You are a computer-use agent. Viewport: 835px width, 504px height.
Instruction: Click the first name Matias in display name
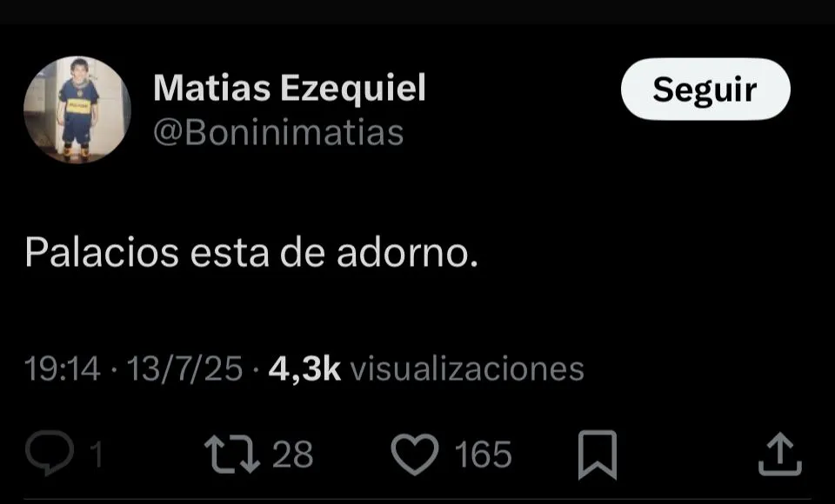(x=212, y=88)
